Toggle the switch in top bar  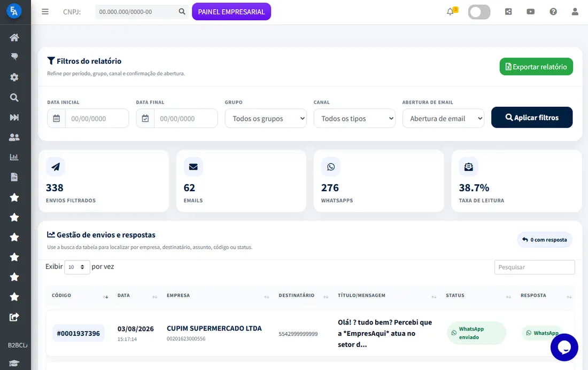479,12
